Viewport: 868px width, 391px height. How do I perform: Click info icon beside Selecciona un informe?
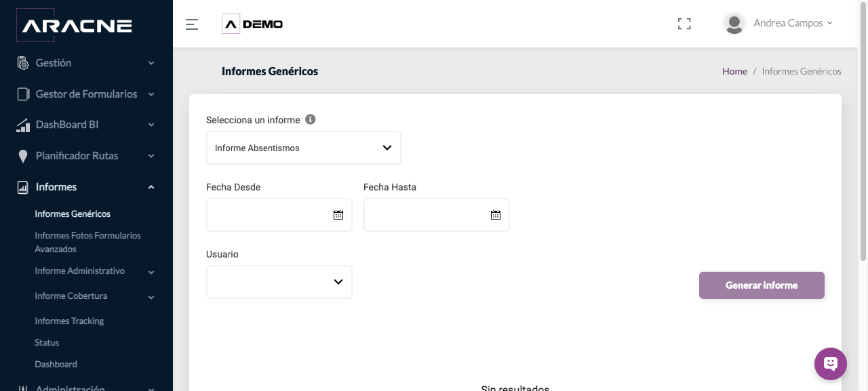click(x=311, y=119)
